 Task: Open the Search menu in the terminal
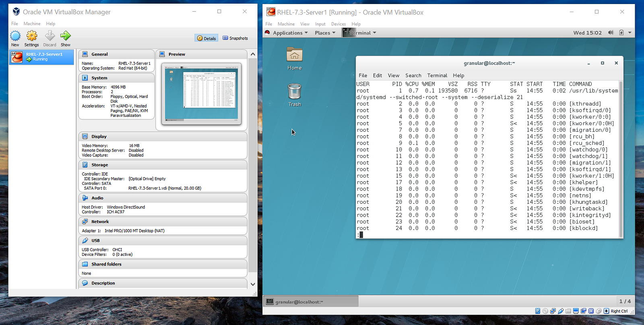[413, 75]
